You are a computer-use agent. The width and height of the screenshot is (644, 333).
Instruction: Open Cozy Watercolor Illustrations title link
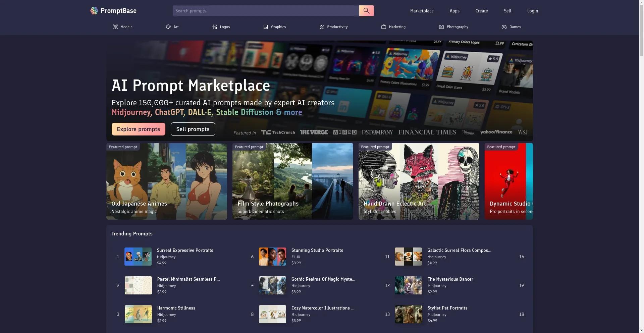pyautogui.click(x=323, y=308)
